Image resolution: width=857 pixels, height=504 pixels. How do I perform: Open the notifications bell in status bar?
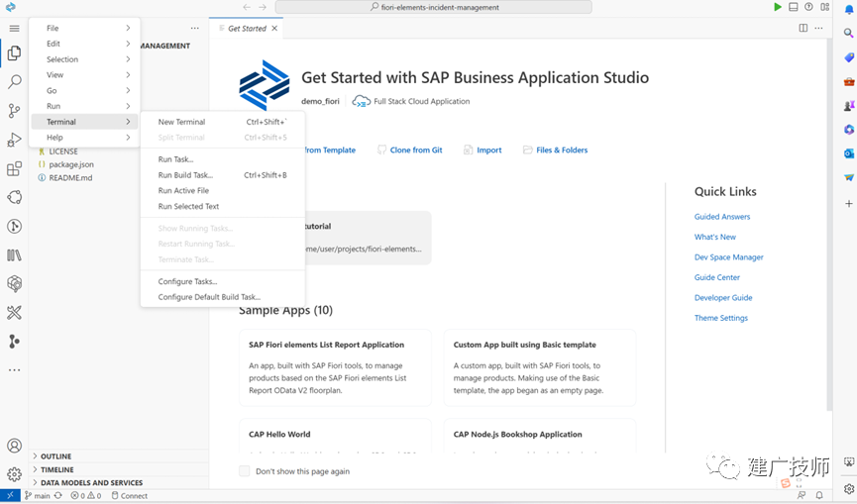[819, 495]
